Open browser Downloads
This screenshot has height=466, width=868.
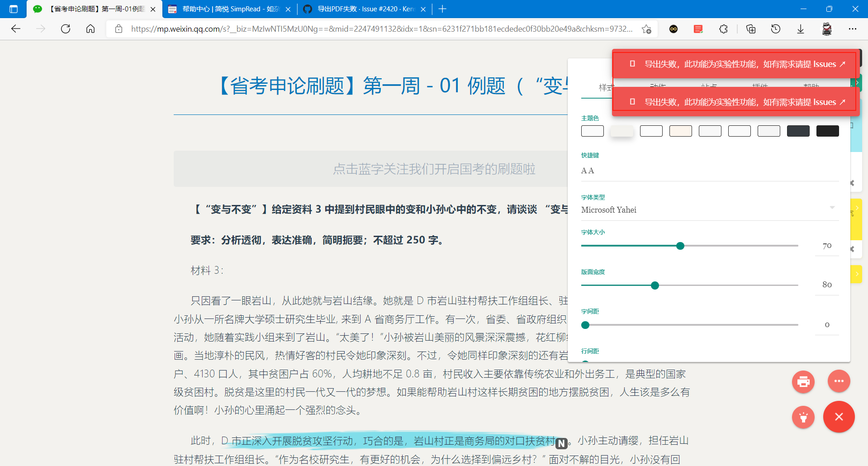(x=801, y=29)
